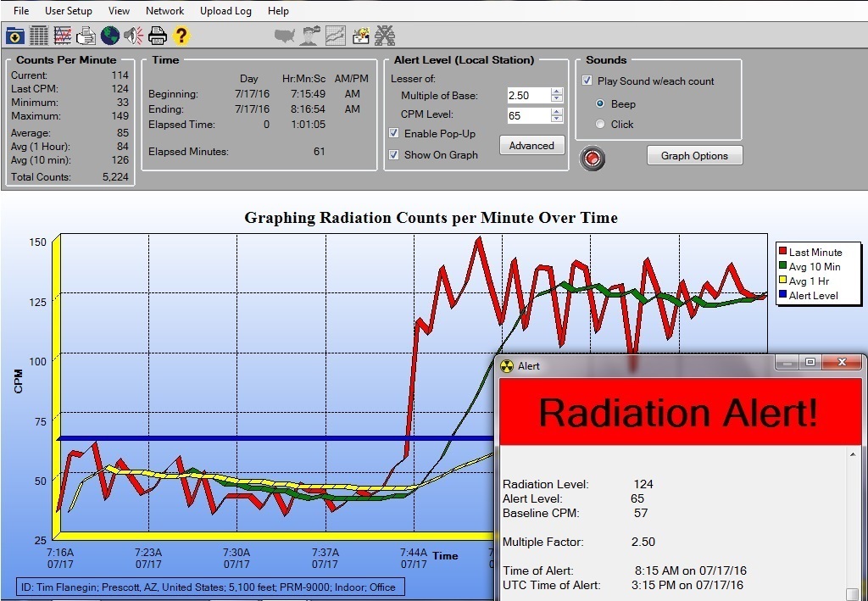Open the User Setup menu
This screenshot has width=868, height=601.
[69, 11]
